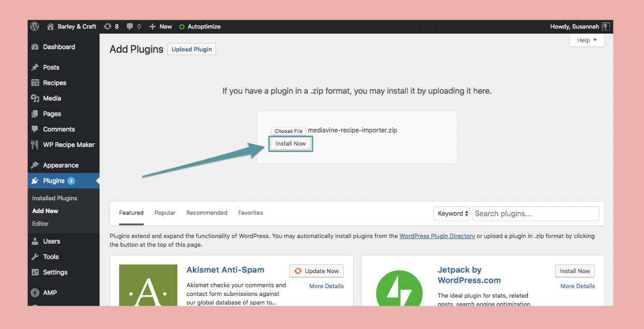Click the Settings sidebar icon
644x329 pixels.
tap(35, 272)
